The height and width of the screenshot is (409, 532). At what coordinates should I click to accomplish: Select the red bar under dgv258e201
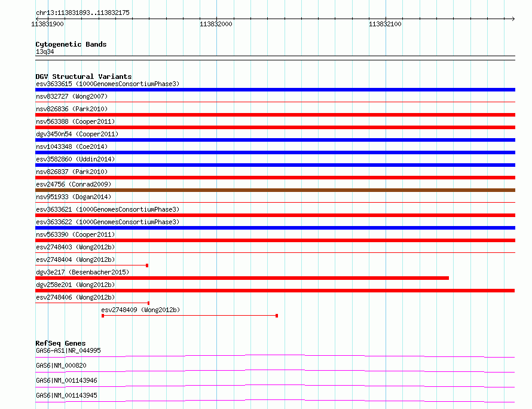[x=275, y=291]
